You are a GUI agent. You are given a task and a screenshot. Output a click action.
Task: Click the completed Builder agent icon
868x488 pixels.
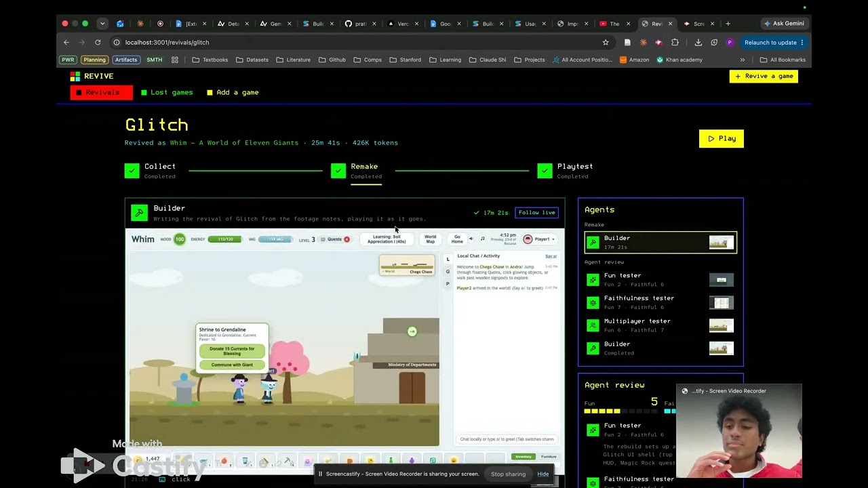click(593, 348)
